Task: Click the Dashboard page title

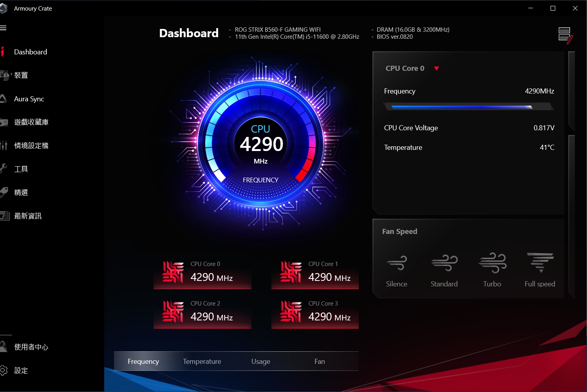Action: [189, 33]
